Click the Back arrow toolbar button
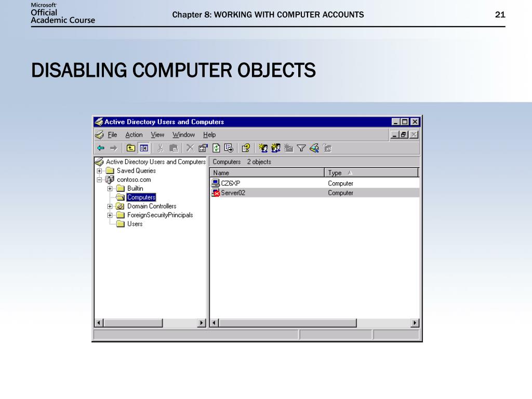Screen dimensions: 532x399 (x=101, y=148)
